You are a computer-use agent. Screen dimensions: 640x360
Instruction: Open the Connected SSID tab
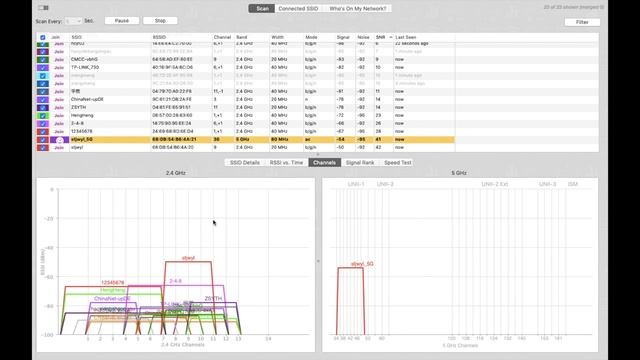298,9
